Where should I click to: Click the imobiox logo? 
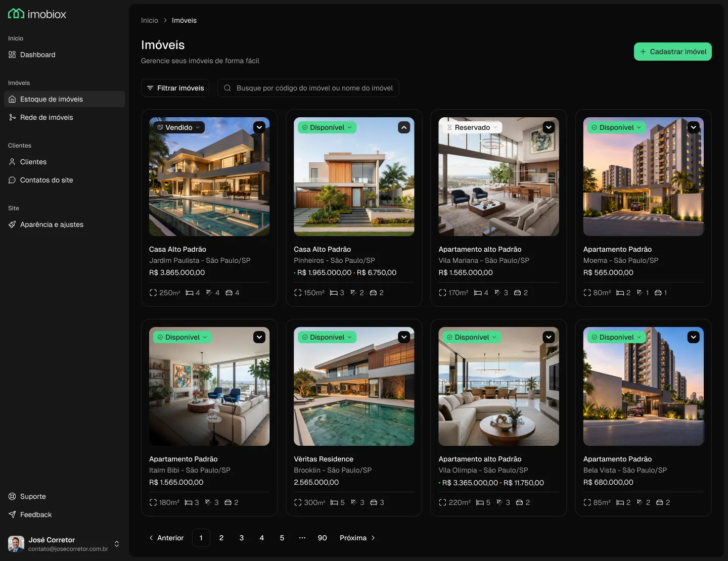pos(37,14)
